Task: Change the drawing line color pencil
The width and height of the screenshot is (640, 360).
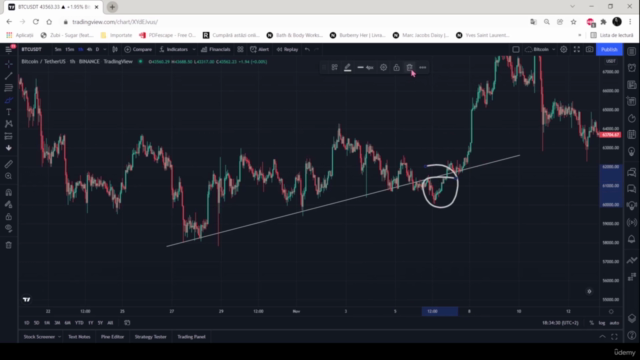Action: (347, 67)
